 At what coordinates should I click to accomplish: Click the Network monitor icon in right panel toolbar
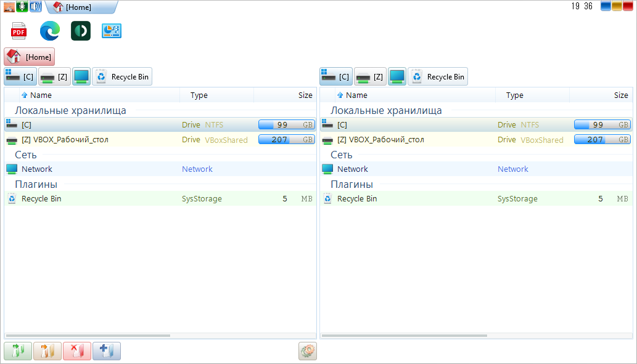tap(397, 77)
